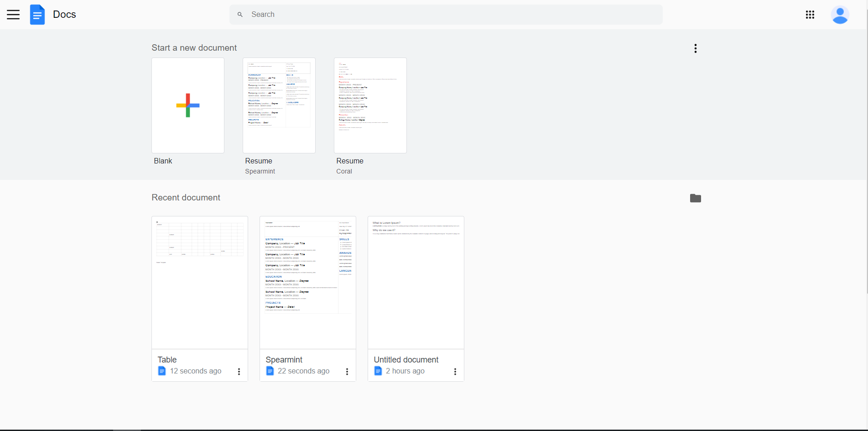The width and height of the screenshot is (868, 431).
Task: Open the Coral resume template
Action: [x=370, y=105]
